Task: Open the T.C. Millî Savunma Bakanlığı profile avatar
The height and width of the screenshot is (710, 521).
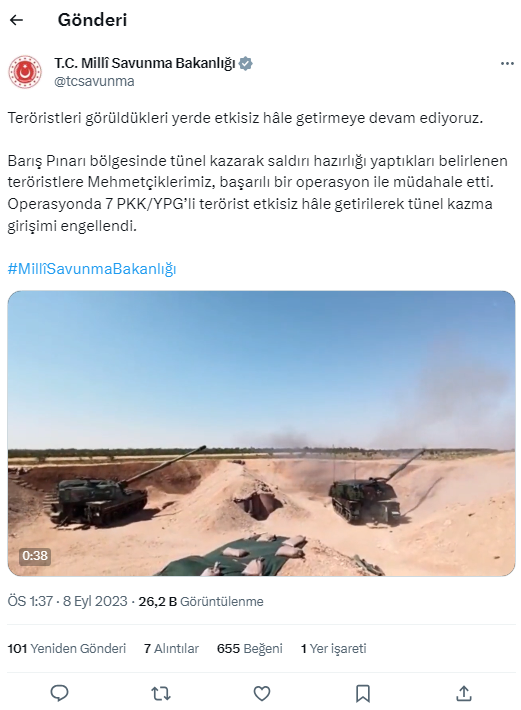Action: coord(25,72)
